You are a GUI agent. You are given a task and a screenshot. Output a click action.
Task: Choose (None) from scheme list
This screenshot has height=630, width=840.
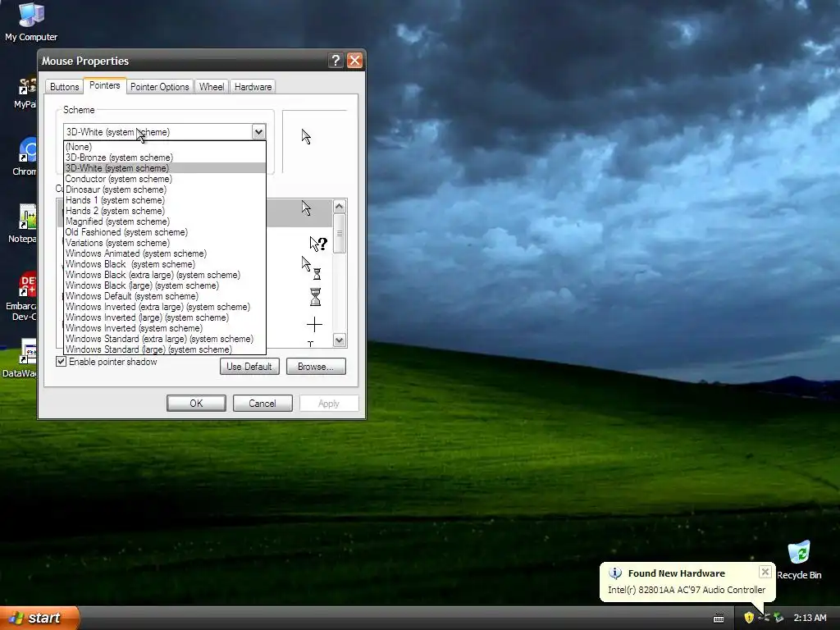pyautogui.click(x=164, y=147)
